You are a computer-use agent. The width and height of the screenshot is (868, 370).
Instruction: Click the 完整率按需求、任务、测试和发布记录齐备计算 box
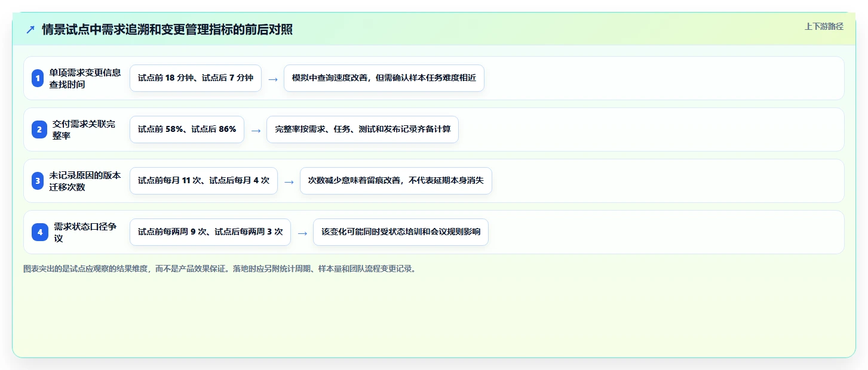click(363, 129)
